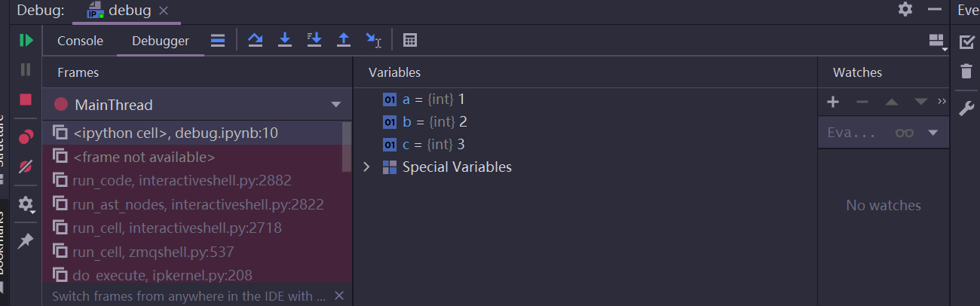The width and height of the screenshot is (980, 306).
Task: Open View Breakpoints dialog
Action: click(26, 137)
